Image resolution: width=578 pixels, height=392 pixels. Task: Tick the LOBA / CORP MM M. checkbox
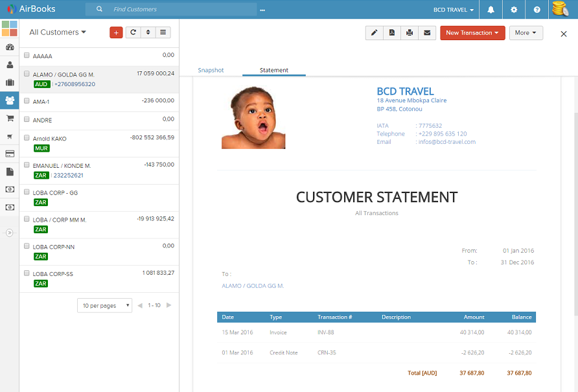click(x=27, y=219)
